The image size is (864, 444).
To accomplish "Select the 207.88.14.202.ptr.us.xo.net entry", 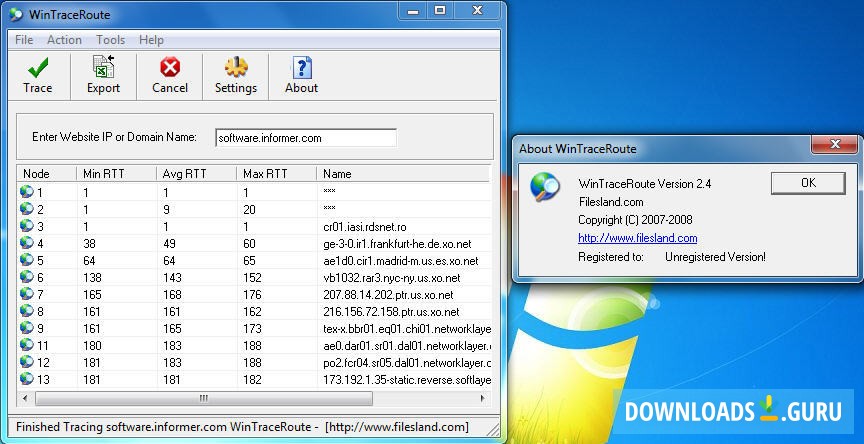I will [x=388, y=295].
